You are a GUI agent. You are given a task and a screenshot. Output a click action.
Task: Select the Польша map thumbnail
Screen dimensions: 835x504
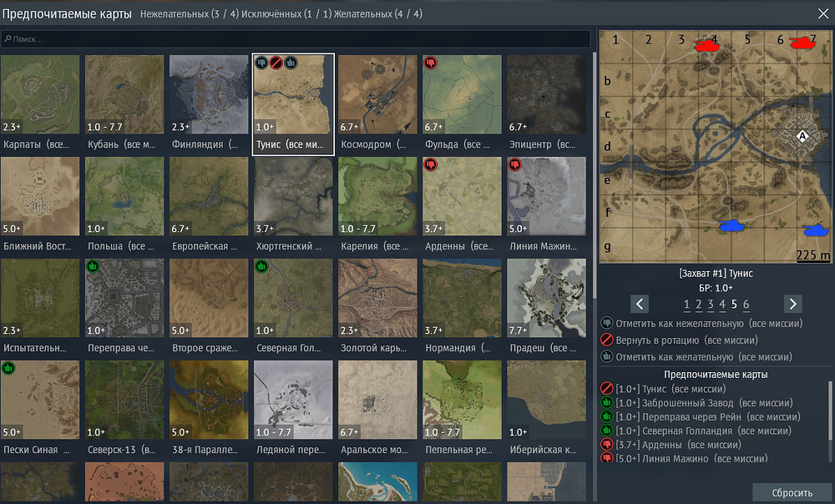coord(124,196)
